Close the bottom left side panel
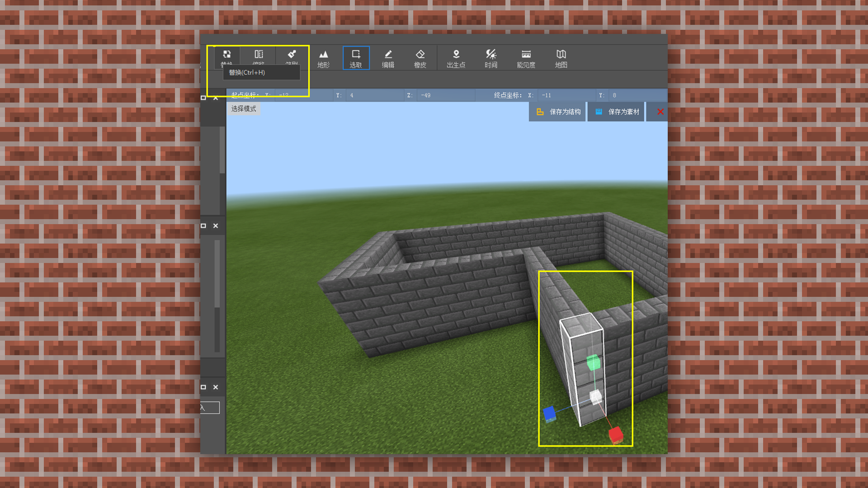 tap(216, 387)
